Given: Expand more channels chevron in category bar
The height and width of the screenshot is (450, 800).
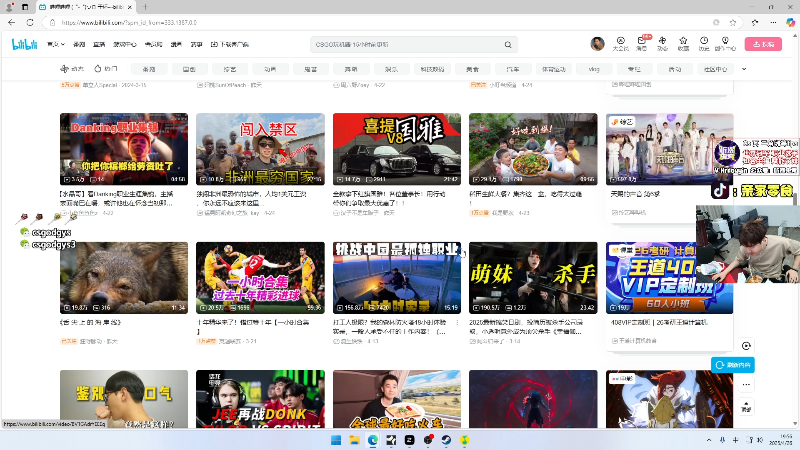Looking at the screenshot, I should tap(744, 69).
